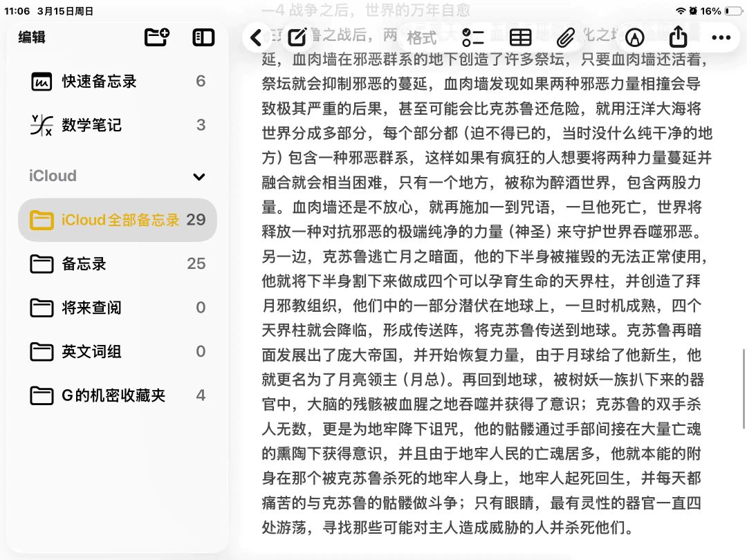Click the folder icon next to 英文词组
747x560 pixels.
(41, 352)
